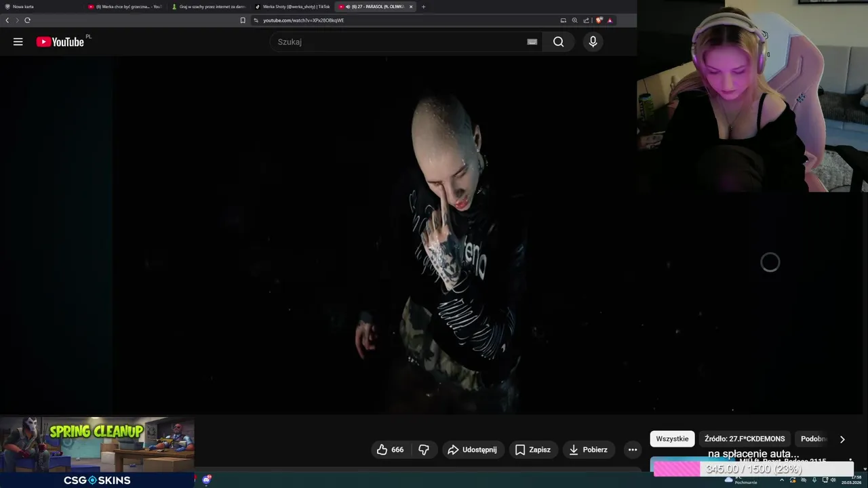This screenshot has width=868, height=488.
Task: Select the Źródło: 27.F*CKDEMONS chip
Action: [x=745, y=439]
